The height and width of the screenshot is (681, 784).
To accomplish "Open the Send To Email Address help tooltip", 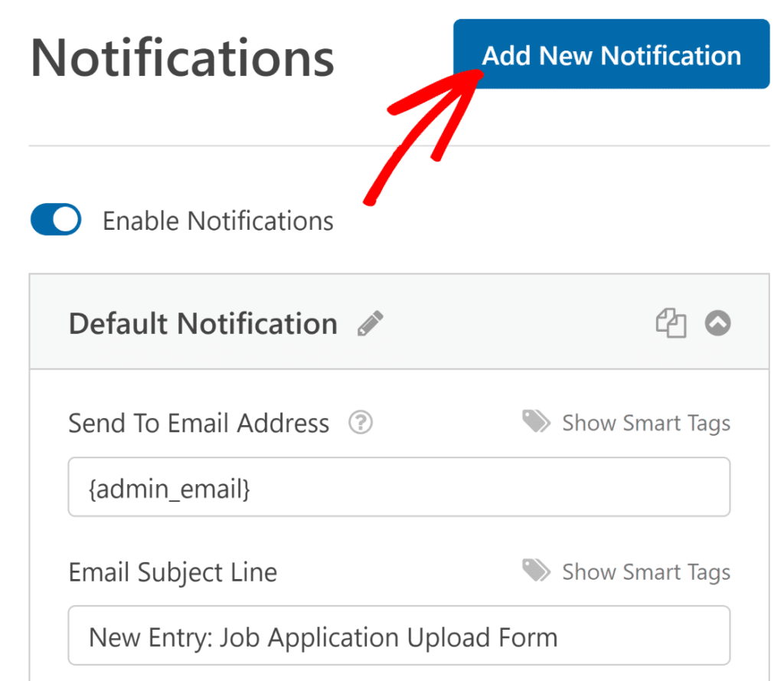I will (x=360, y=422).
